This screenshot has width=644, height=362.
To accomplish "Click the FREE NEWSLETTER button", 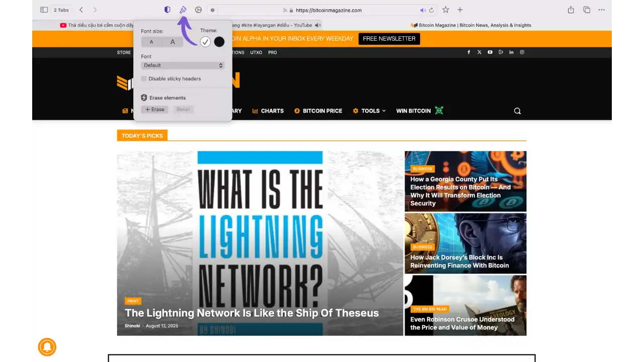I will (x=389, y=39).
